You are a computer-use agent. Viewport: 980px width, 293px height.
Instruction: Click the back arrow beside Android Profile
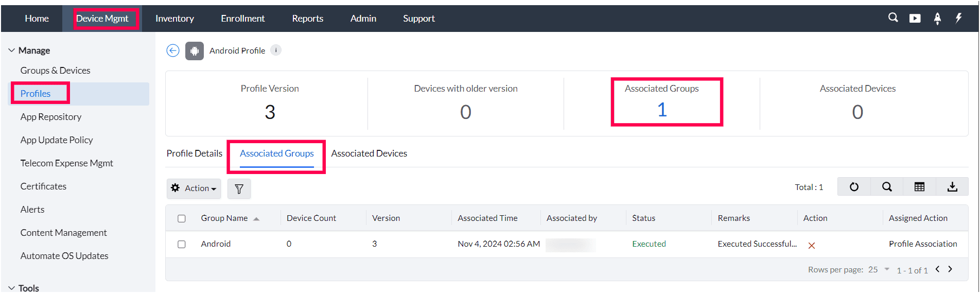pos(173,50)
